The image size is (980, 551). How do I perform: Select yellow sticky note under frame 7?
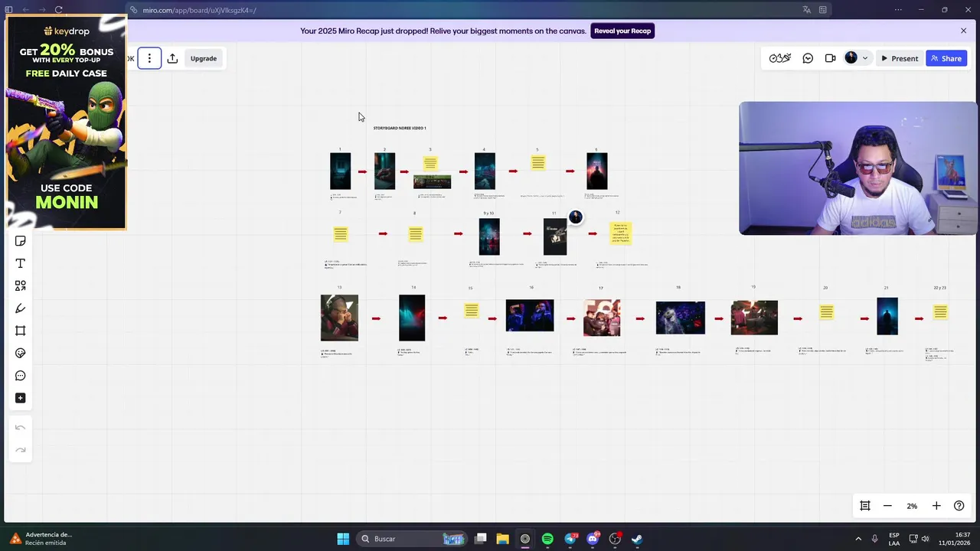[341, 233]
